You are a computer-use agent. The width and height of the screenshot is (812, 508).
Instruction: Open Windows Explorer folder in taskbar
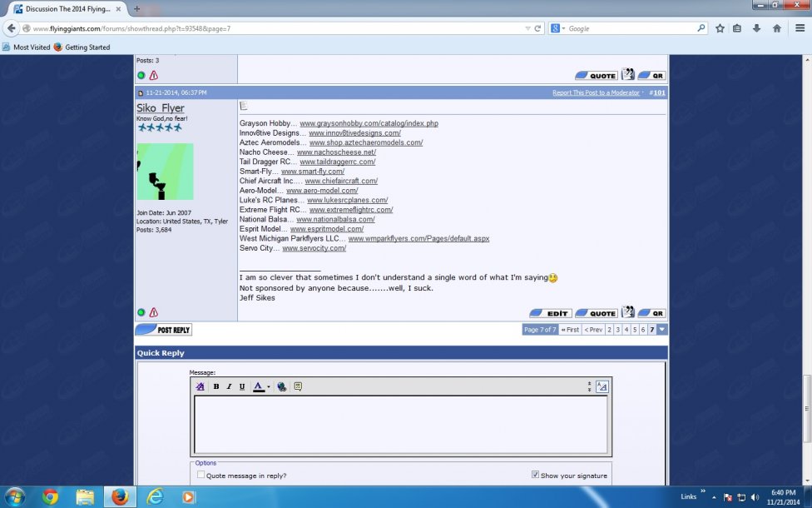click(x=85, y=496)
